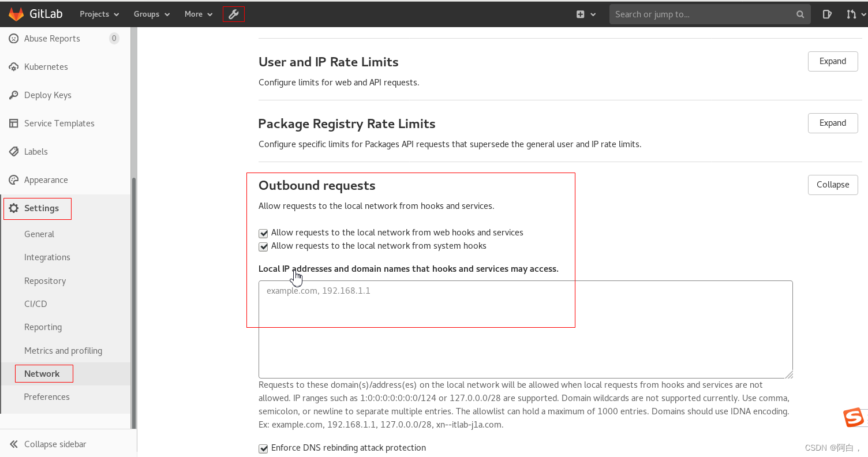Open Labels admin page
The height and width of the screenshot is (457, 868).
pos(36,152)
